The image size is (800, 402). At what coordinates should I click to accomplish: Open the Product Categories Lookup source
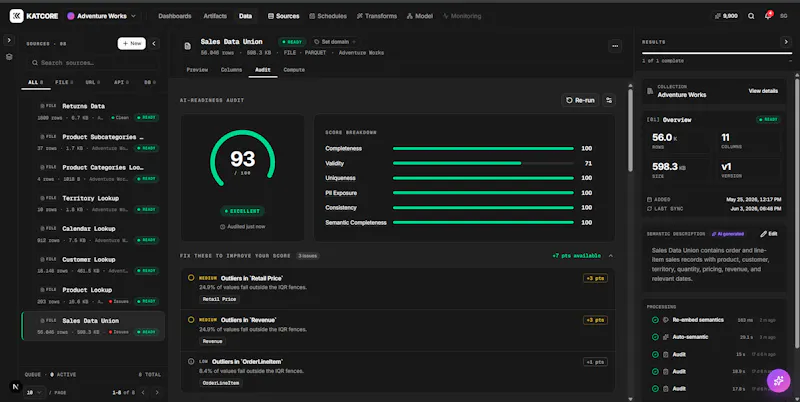click(x=93, y=172)
